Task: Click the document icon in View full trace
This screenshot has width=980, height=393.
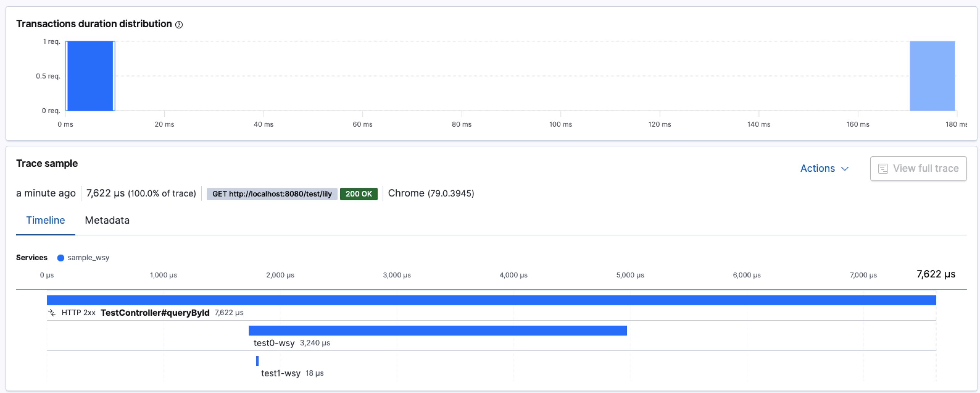Action: pos(882,169)
